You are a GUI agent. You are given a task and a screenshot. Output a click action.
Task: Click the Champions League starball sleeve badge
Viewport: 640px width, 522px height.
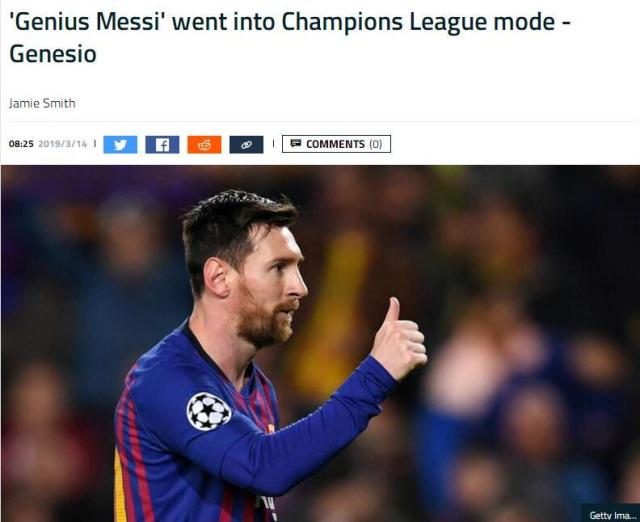coord(209,411)
